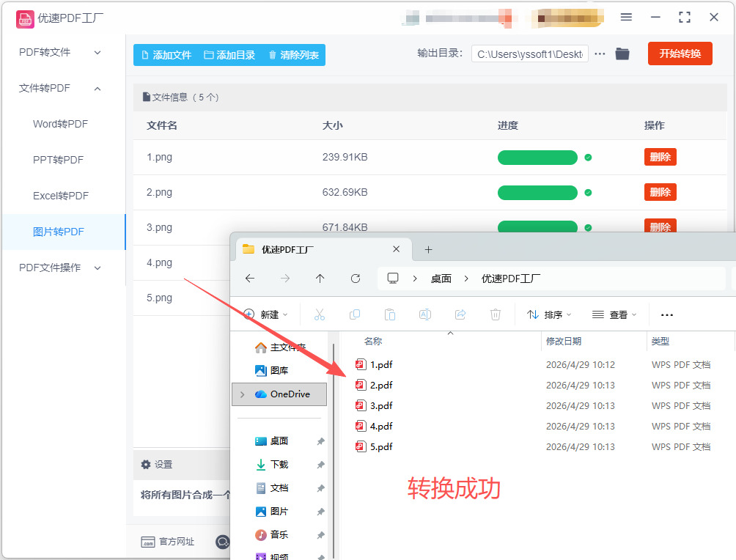Click the Share icon in Explorer toolbar
Screen dimensions: 736x560
pos(460,314)
